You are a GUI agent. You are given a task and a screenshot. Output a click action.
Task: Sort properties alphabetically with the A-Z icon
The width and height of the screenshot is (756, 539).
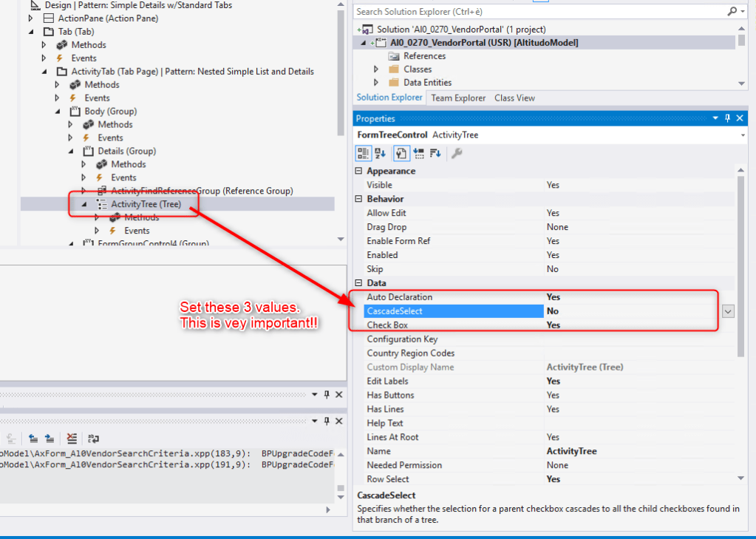click(381, 153)
